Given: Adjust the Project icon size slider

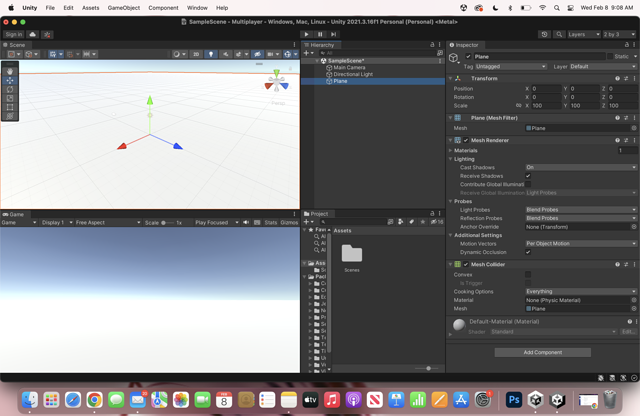Looking at the screenshot, I should [427, 368].
